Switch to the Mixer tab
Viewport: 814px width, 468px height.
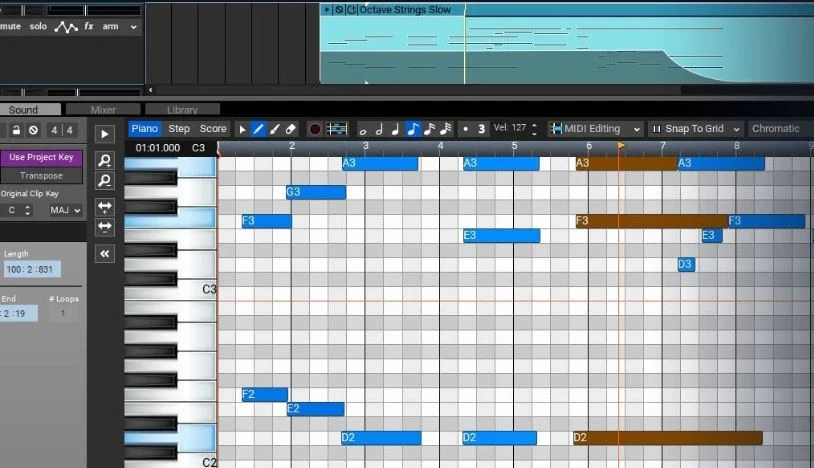103,110
